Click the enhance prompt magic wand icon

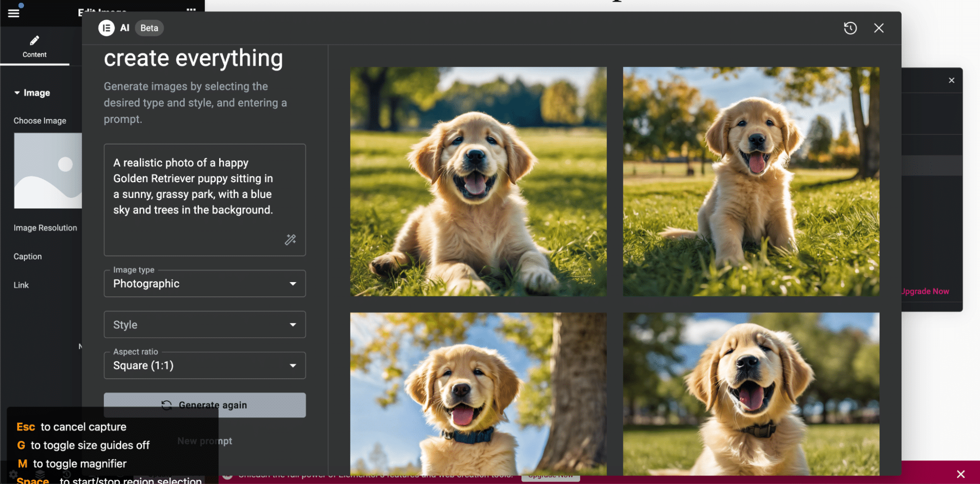coord(290,240)
